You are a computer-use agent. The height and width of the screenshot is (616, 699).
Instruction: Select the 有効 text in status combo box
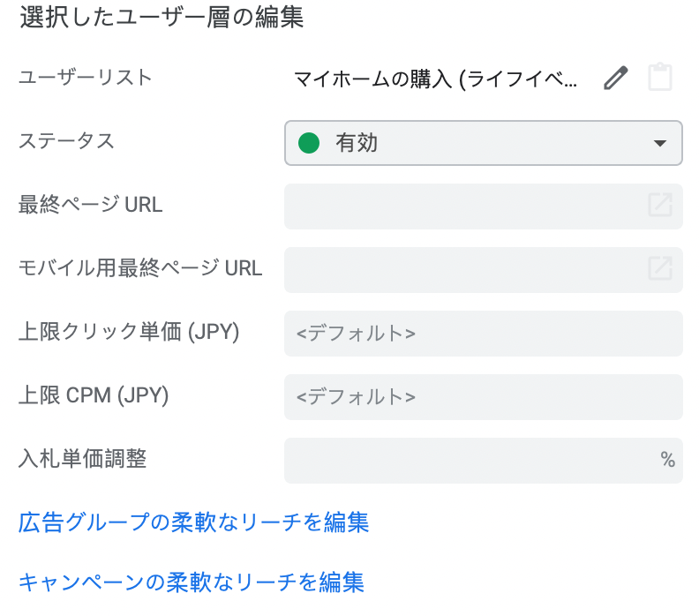pyautogui.click(x=357, y=143)
